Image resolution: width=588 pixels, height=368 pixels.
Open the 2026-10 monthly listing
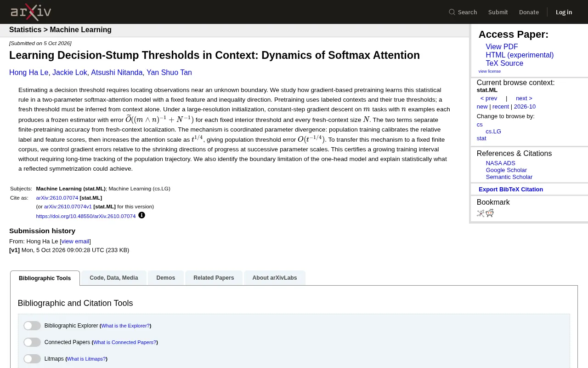[x=525, y=107]
